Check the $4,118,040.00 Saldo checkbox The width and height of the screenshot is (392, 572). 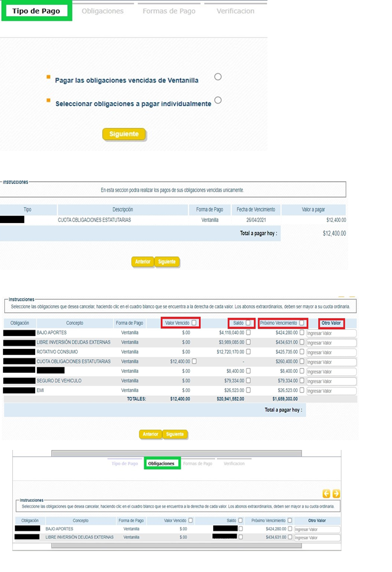pos(248,333)
